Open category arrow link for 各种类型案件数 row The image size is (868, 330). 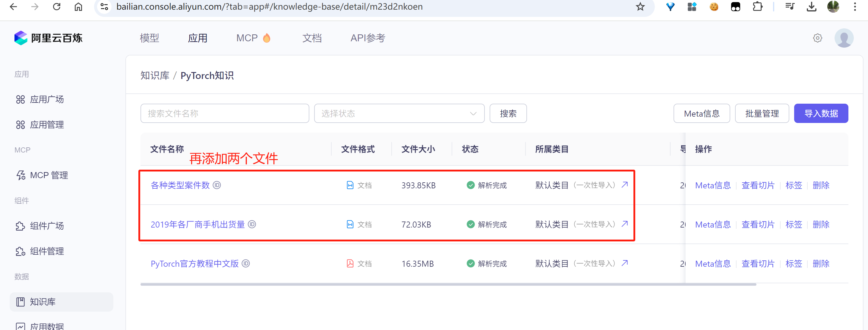pyautogui.click(x=625, y=184)
